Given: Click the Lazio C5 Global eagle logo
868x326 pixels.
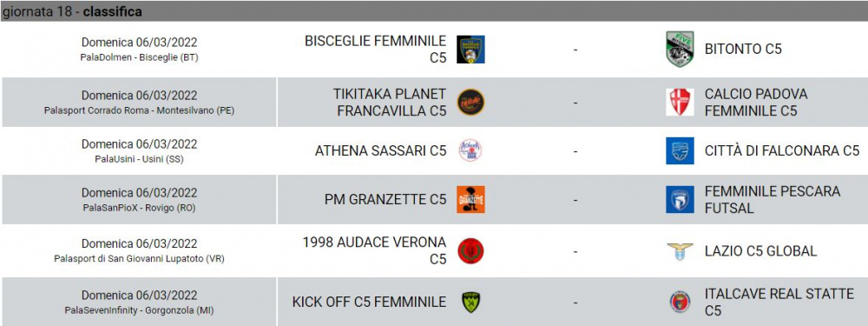Looking at the screenshot, I should (x=680, y=251).
